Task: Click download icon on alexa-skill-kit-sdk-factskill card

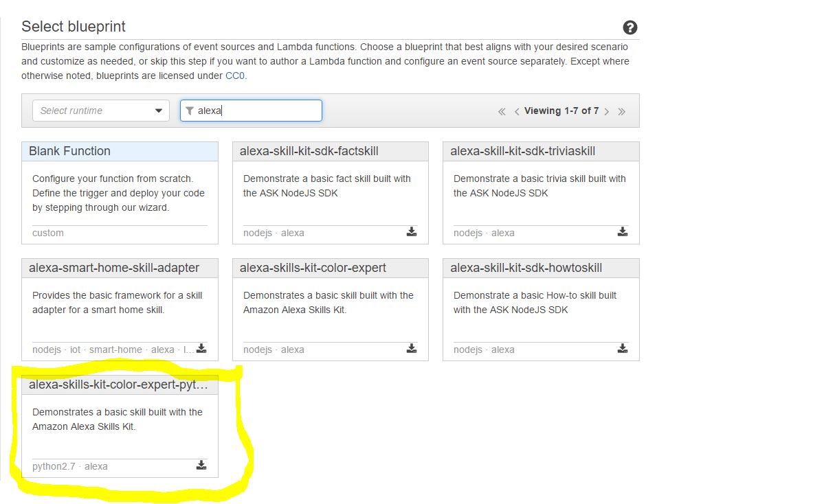Action: pyautogui.click(x=411, y=232)
